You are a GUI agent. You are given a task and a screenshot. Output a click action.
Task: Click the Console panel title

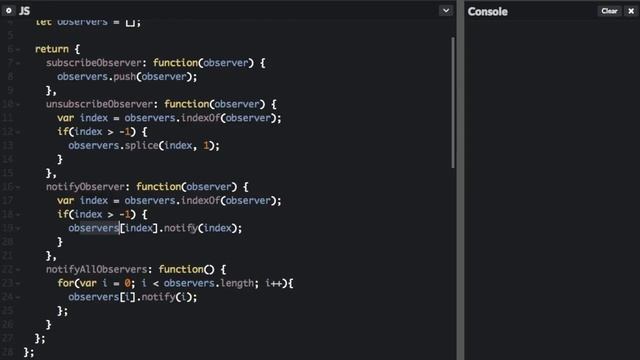pyautogui.click(x=487, y=11)
